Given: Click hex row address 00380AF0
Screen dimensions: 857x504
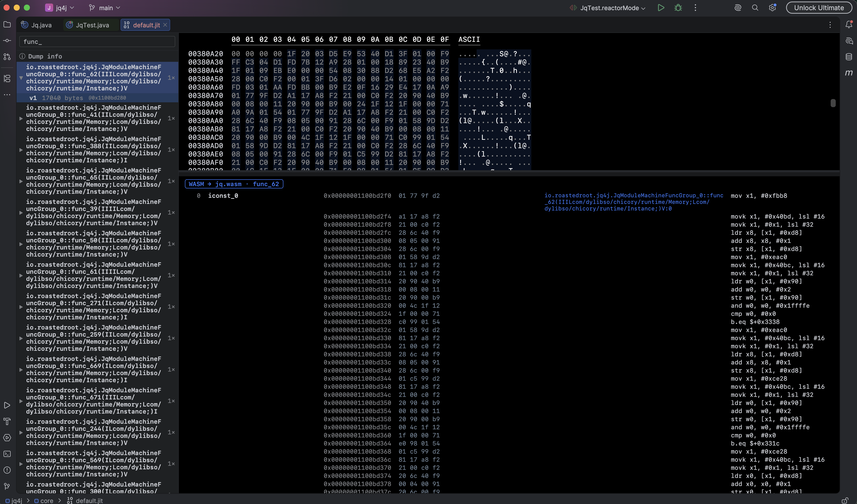Looking at the screenshot, I should coord(205,163).
